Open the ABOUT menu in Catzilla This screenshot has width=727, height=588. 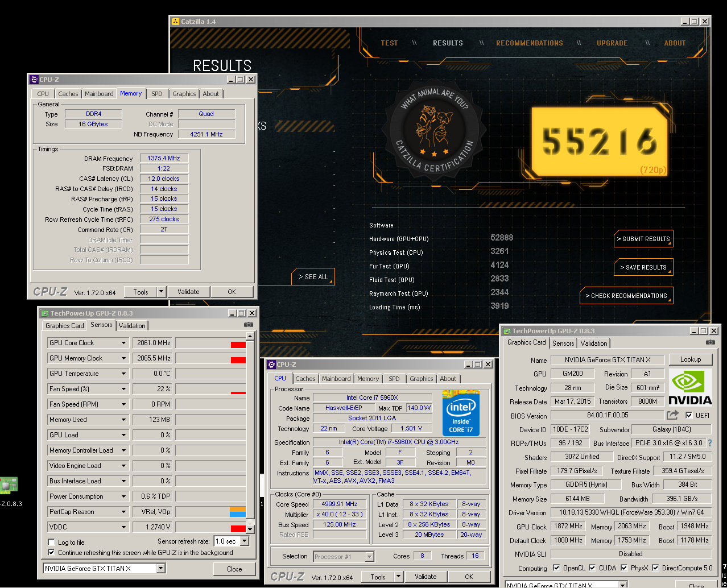click(675, 43)
